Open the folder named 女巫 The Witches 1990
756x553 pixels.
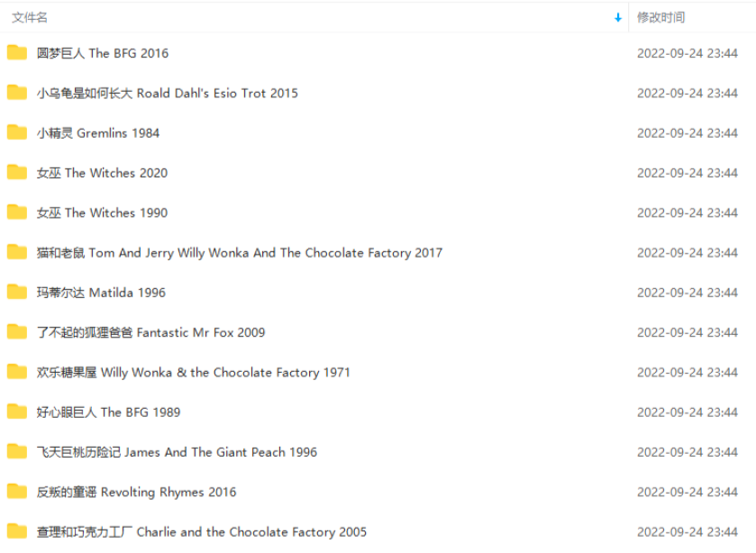pos(102,213)
